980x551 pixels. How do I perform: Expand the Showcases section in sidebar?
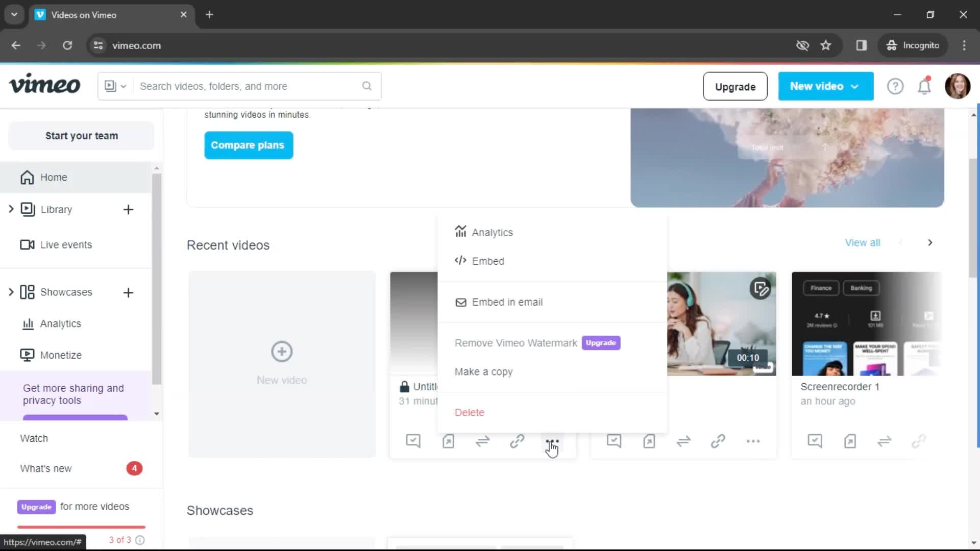[11, 292]
